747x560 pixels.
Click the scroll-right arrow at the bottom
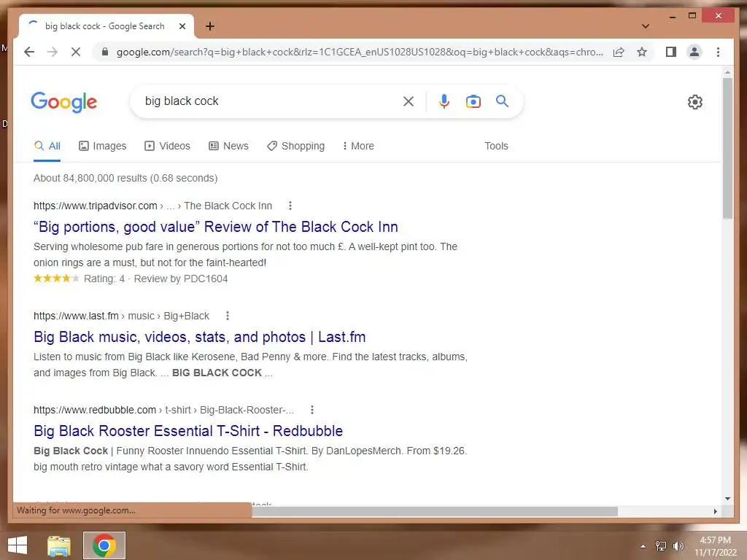click(715, 511)
